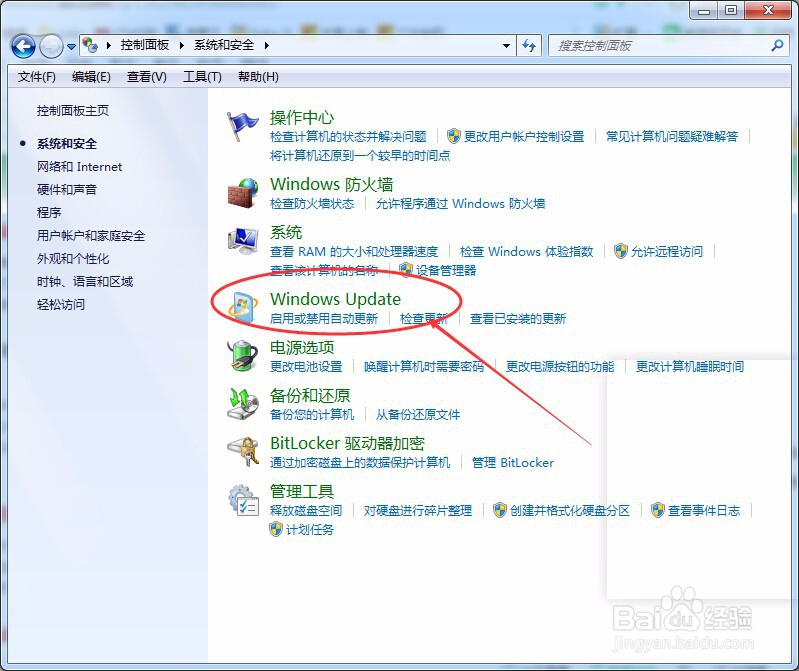Viewport: 799px width, 671px height.
Task: Click the Action Center flag icon
Action: pyautogui.click(x=242, y=126)
